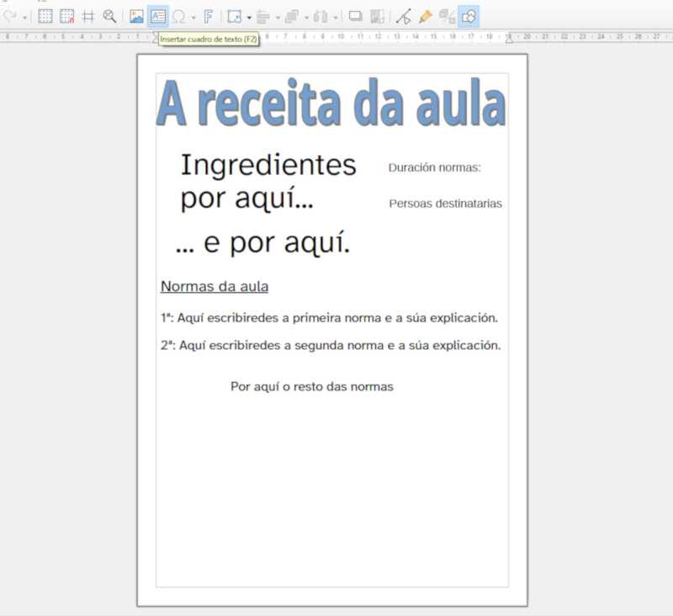Insert an image into the document
The width and height of the screenshot is (673, 616).
pyautogui.click(x=138, y=14)
